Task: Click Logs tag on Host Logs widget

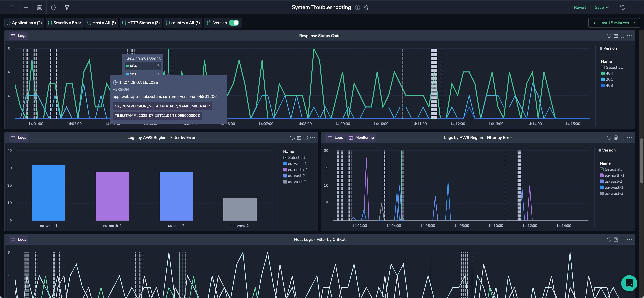Action: tap(18, 240)
